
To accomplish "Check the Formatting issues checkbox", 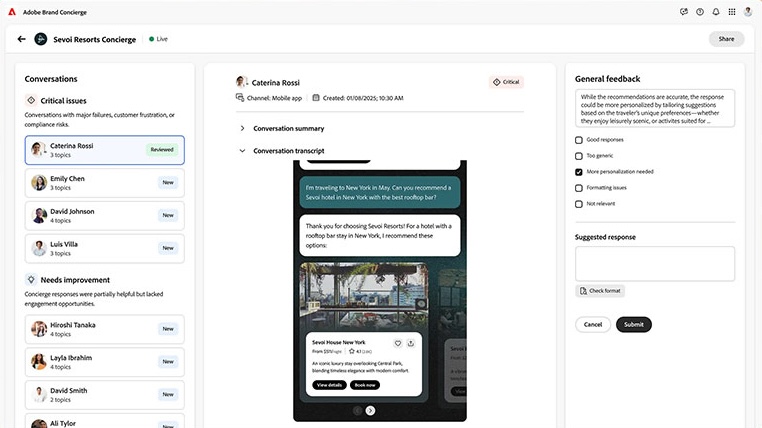I will [x=579, y=188].
